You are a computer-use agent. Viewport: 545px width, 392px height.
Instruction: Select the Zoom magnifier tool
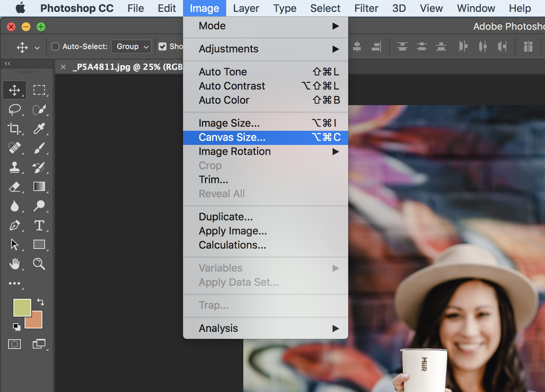pyautogui.click(x=39, y=264)
